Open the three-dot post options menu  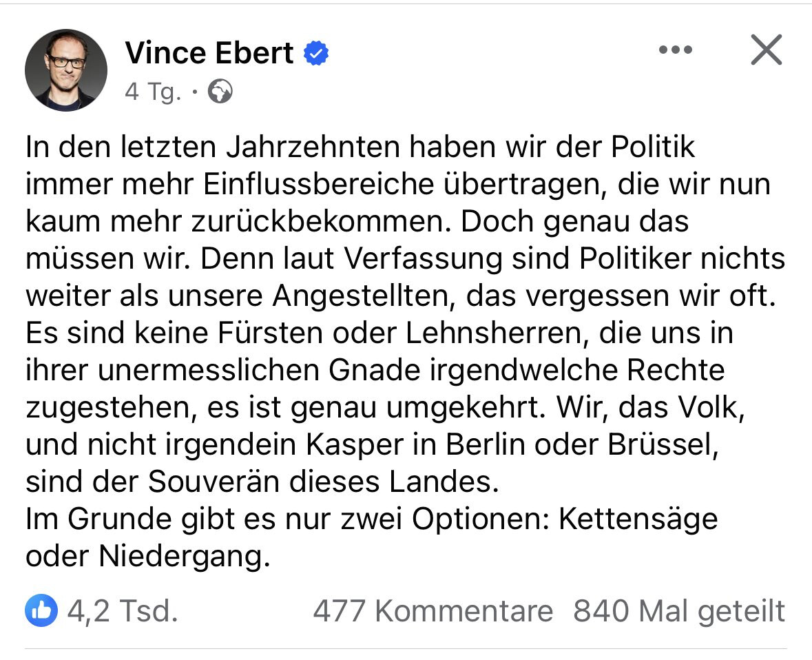[x=675, y=50]
